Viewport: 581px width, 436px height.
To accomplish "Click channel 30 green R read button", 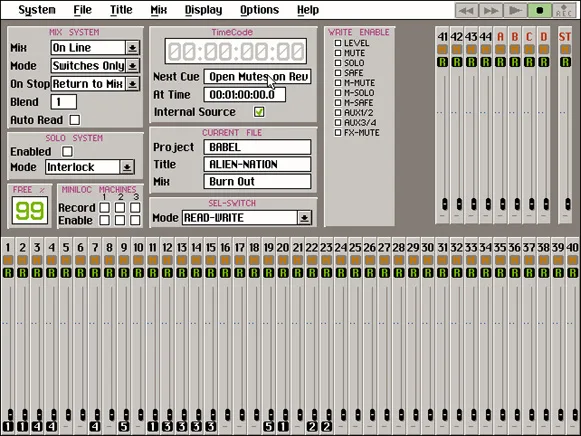I will point(428,273).
